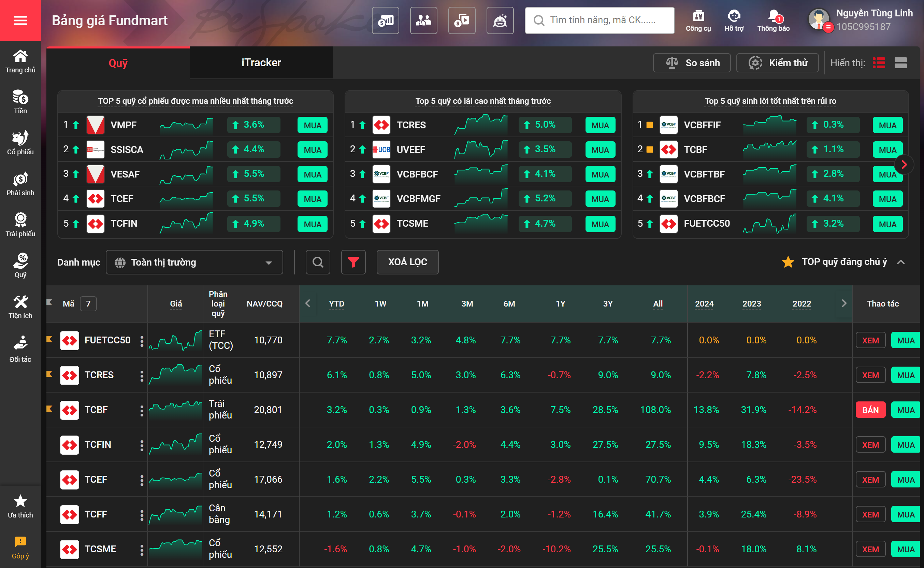Open more options for FUETCC50 row
The height and width of the screenshot is (568, 924).
tap(142, 341)
